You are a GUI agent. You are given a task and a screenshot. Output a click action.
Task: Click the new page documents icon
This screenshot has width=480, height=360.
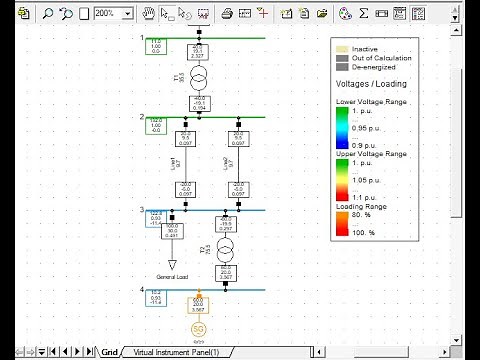click(304, 13)
